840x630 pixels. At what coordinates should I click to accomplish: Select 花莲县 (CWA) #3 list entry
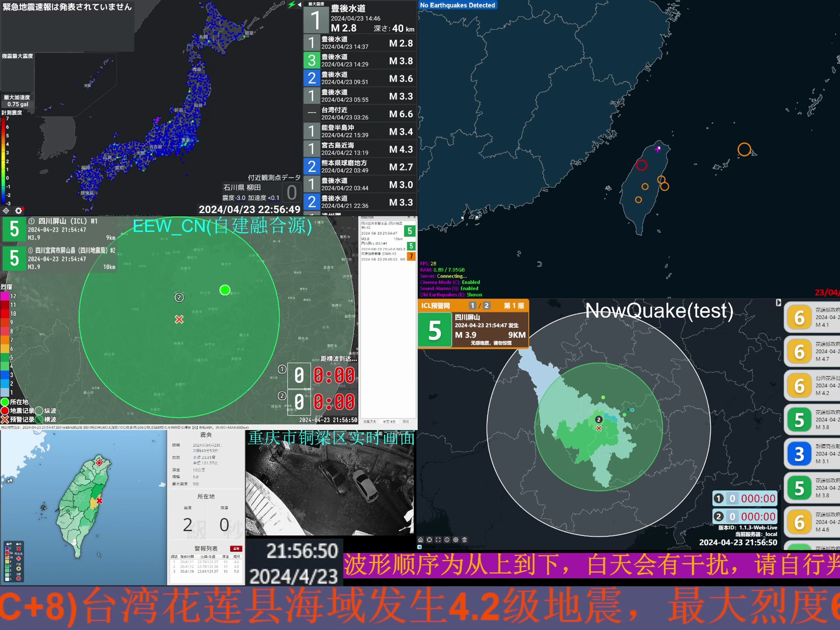388,256
